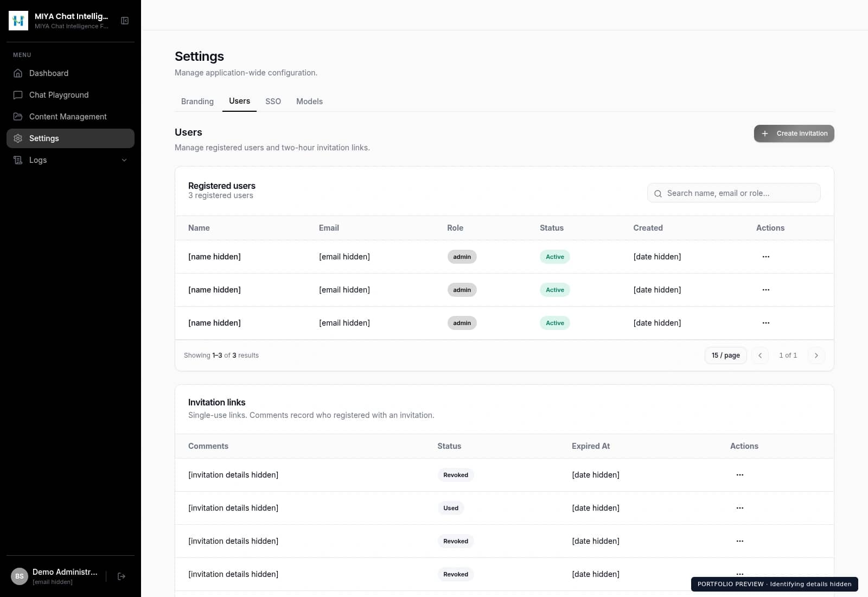Click the BS user avatar

click(20, 576)
